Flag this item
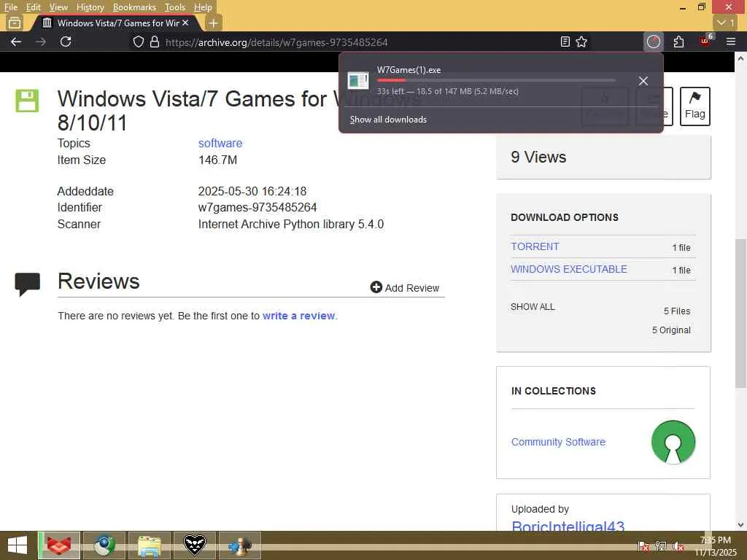 [x=694, y=106]
